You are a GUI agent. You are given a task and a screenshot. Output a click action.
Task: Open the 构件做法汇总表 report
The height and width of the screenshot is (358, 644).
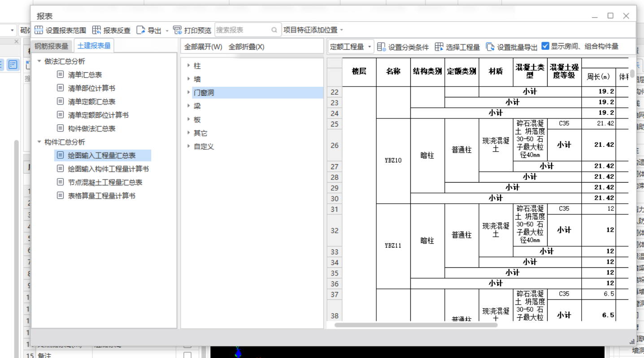91,128
